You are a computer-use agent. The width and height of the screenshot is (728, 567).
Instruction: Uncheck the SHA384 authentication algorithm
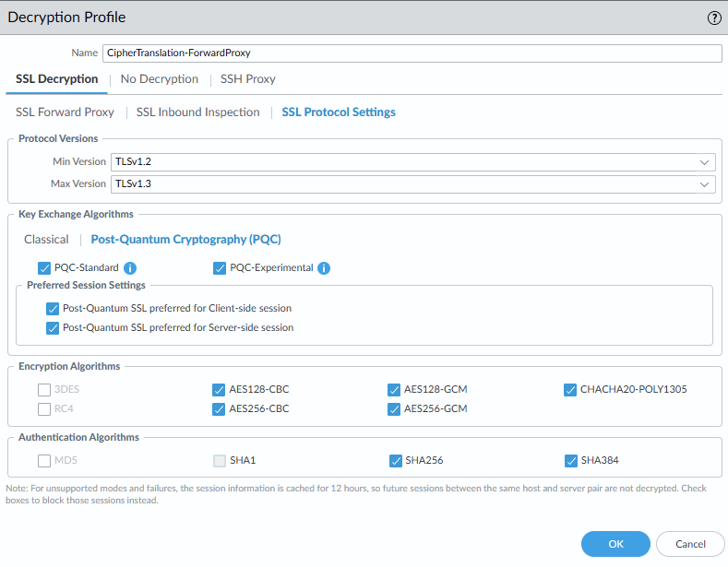pos(570,460)
